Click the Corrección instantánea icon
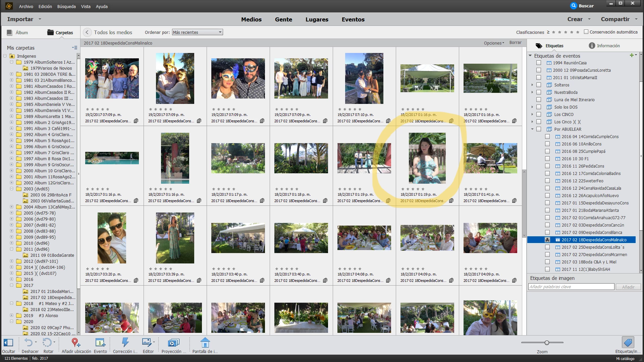 click(125, 343)
